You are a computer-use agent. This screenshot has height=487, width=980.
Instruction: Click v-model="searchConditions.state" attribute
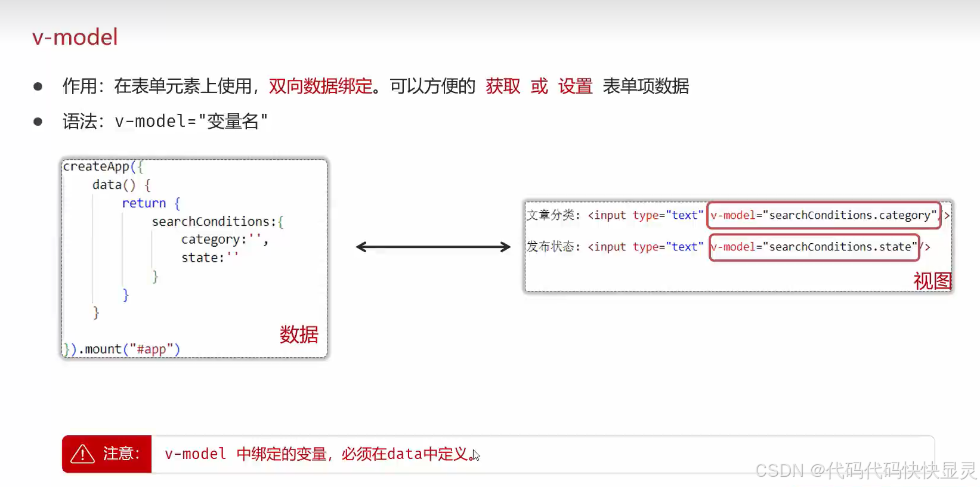tap(814, 247)
